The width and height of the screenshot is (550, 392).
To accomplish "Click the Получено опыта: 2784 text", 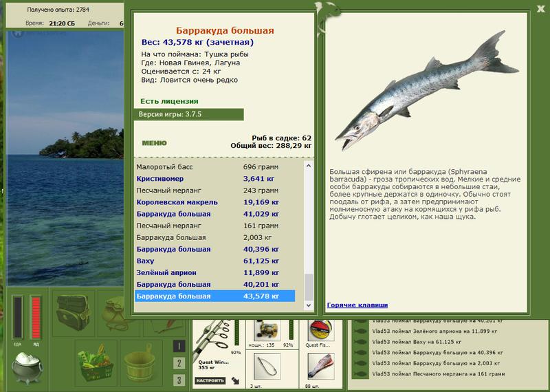I will point(58,10).
